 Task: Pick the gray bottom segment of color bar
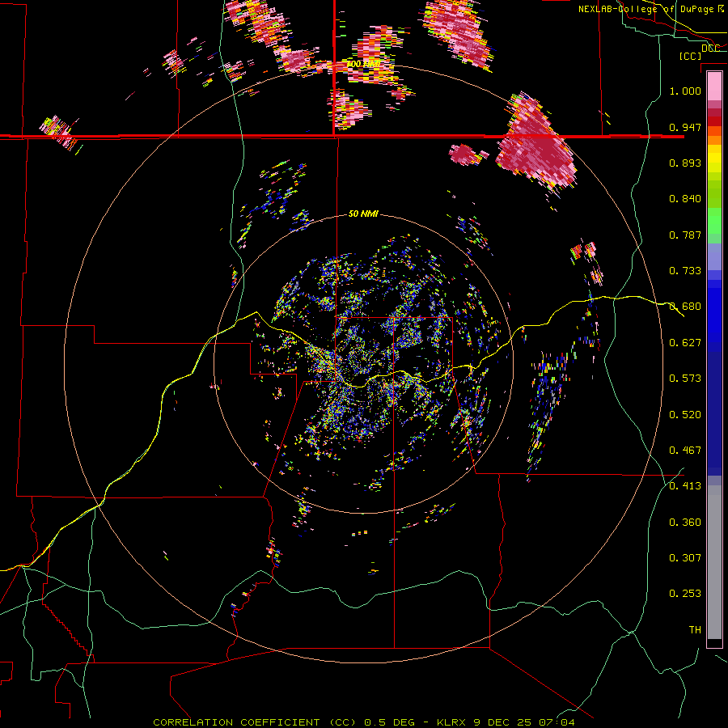[x=714, y=562]
